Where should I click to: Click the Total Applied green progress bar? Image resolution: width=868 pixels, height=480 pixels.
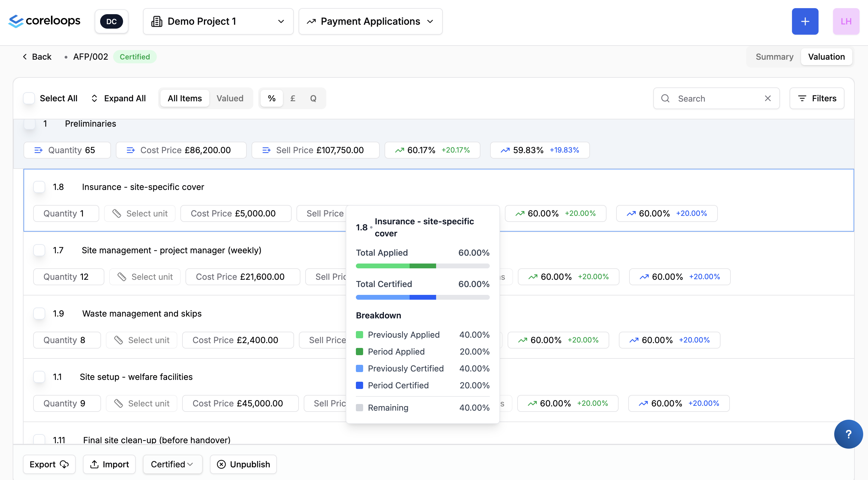[x=422, y=266]
